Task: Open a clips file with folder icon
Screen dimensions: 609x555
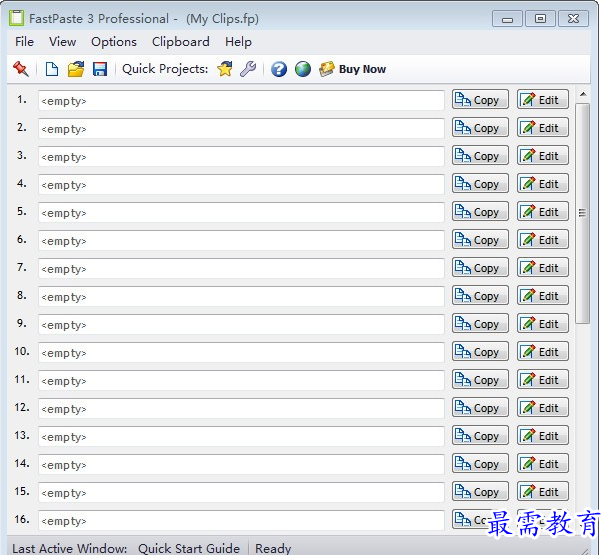Action: click(76, 69)
